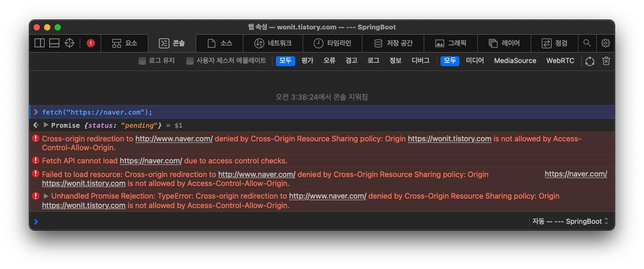This screenshot has height=269, width=644.
Task: Filter console by 오류 (errors)
Action: click(x=329, y=61)
